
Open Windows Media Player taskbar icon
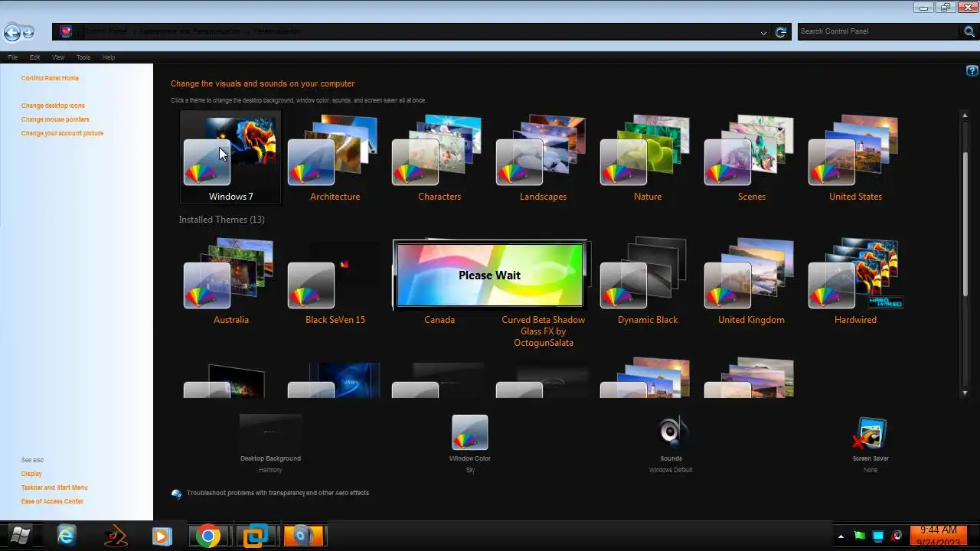[161, 536]
